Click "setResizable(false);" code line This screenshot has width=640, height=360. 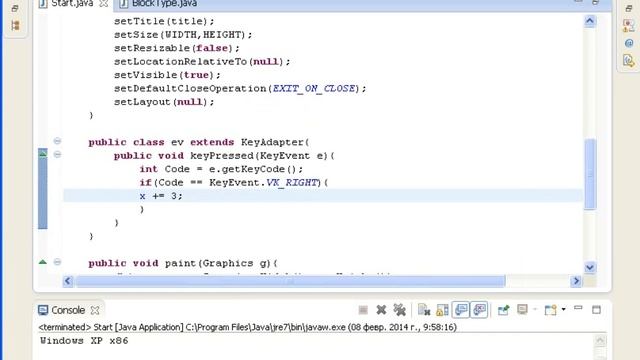177,48
